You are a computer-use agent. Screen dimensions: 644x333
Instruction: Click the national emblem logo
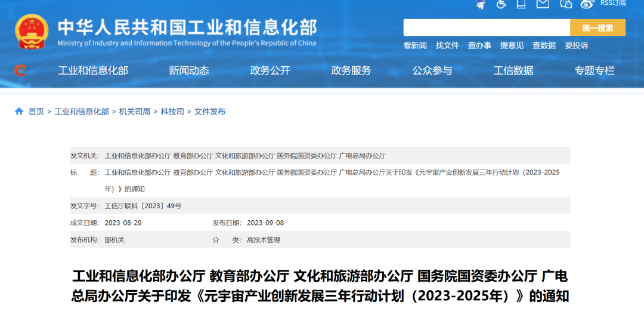pos(32,32)
